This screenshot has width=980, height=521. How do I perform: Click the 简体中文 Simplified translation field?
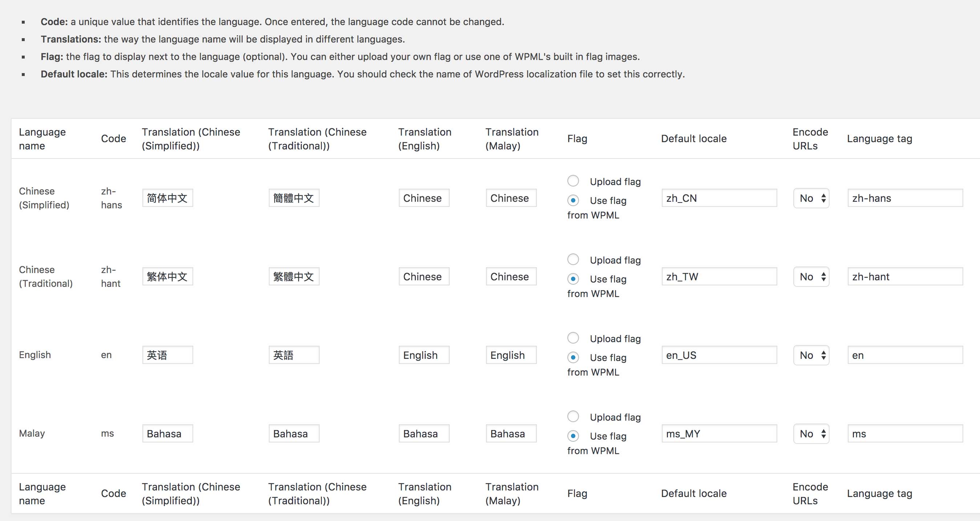coord(167,198)
